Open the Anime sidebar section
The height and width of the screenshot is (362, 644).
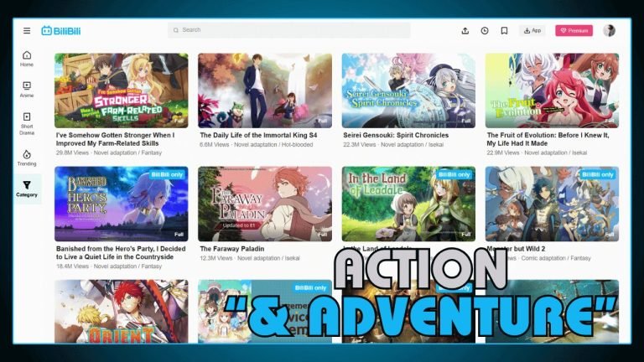click(x=27, y=90)
